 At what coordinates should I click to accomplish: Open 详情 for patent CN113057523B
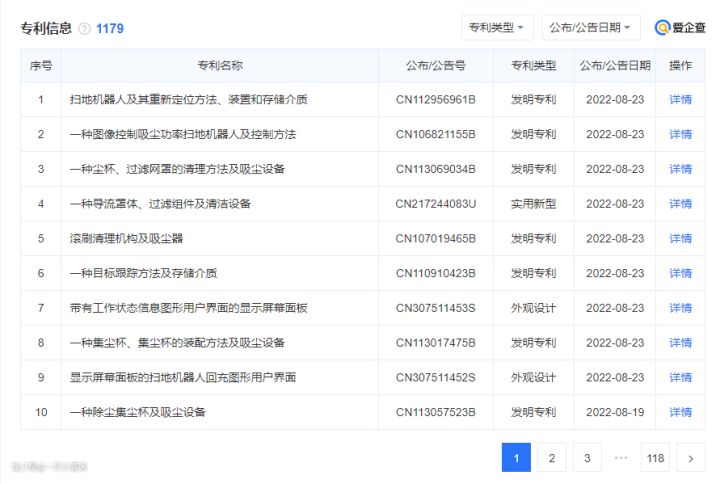click(680, 412)
